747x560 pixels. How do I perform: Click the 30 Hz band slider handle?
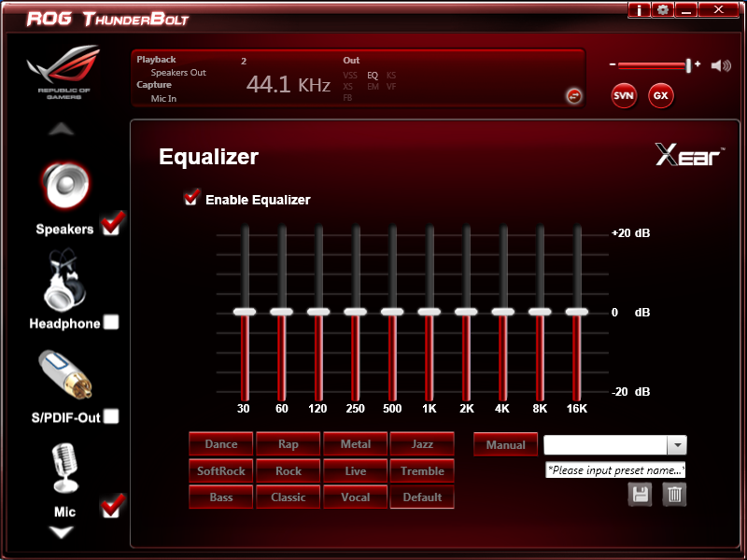pyautogui.click(x=245, y=312)
